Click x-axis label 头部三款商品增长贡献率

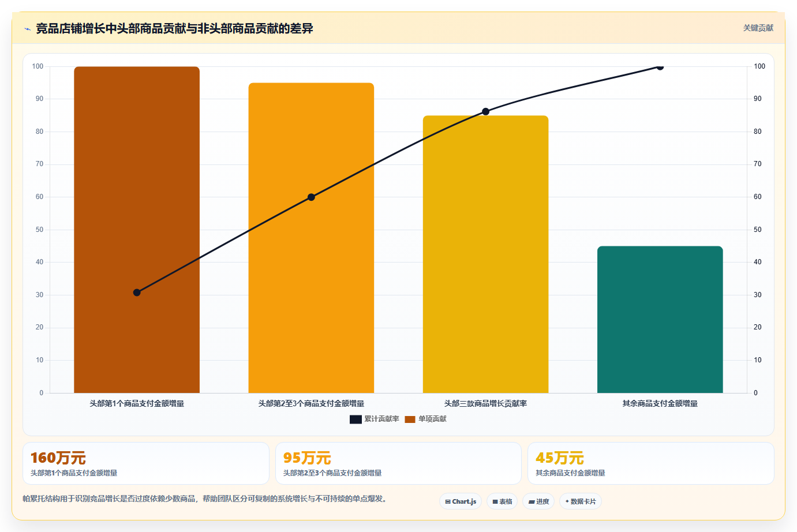click(485, 403)
